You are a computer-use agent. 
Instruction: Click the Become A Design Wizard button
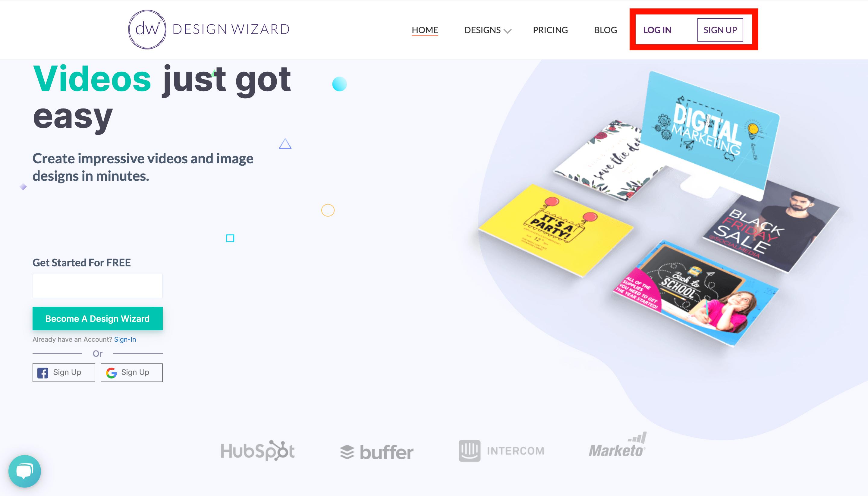(97, 318)
